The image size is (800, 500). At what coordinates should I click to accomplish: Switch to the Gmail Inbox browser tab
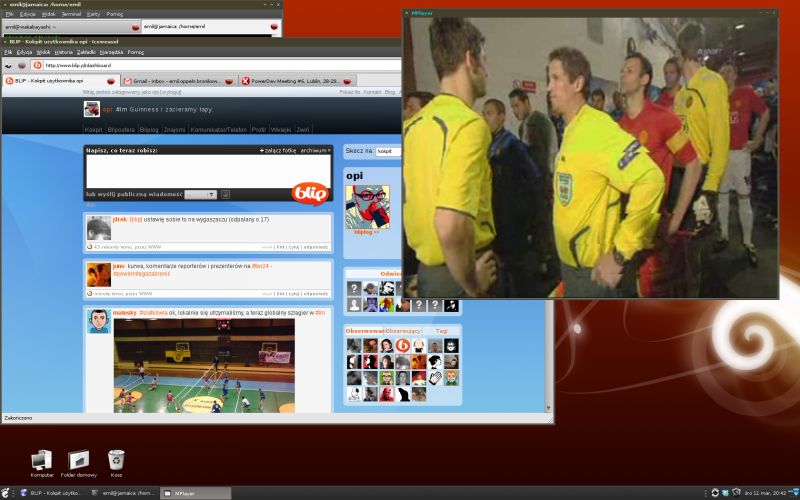[179, 81]
